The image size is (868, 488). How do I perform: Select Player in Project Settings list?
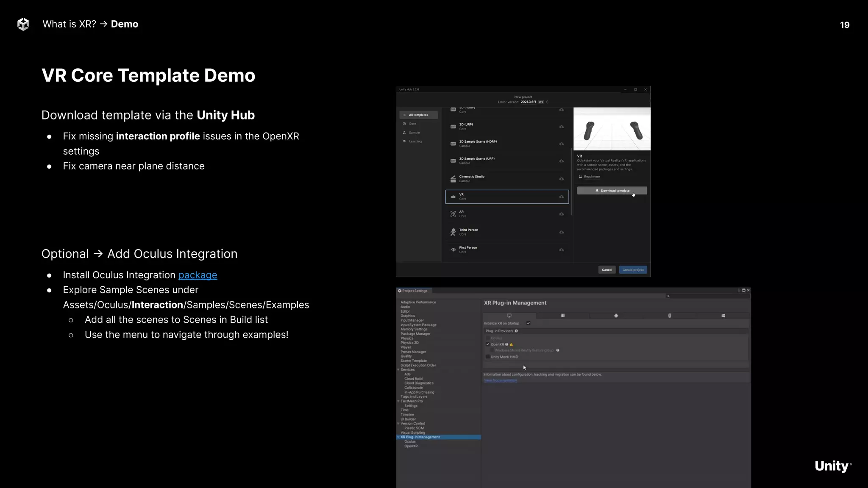click(406, 347)
